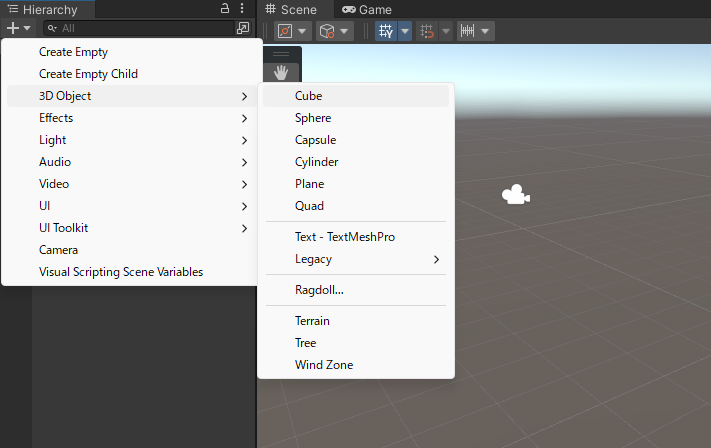
Task: Switch to the Game tab
Action: pyautogui.click(x=367, y=9)
